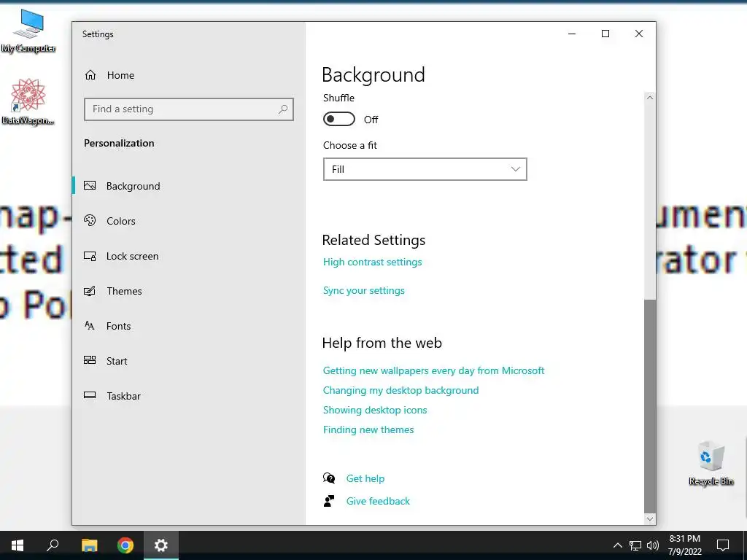Image resolution: width=747 pixels, height=560 pixels.
Task: Open the network status tray icon
Action: tap(635, 545)
